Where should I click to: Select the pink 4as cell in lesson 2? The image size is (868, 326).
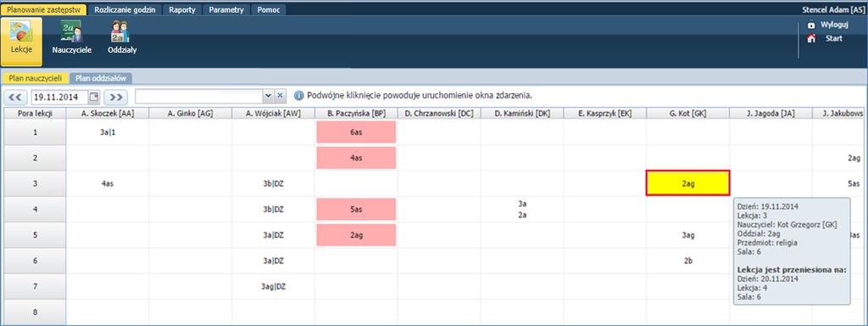click(356, 158)
